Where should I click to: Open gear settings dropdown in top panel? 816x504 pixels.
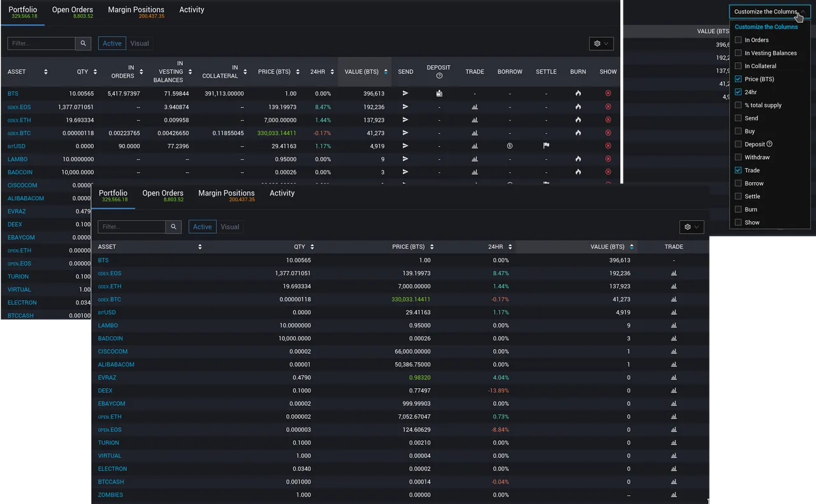tap(601, 43)
